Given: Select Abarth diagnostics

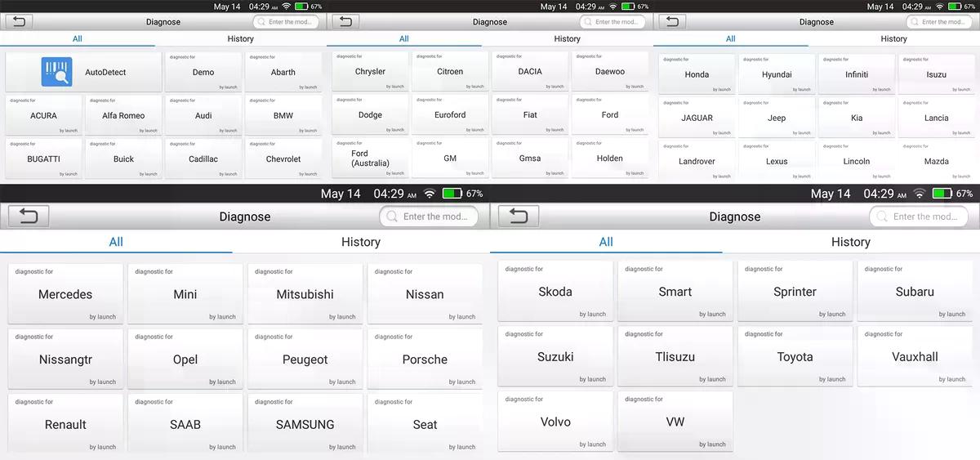Looking at the screenshot, I should pyautogui.click(x=283, y=72).
